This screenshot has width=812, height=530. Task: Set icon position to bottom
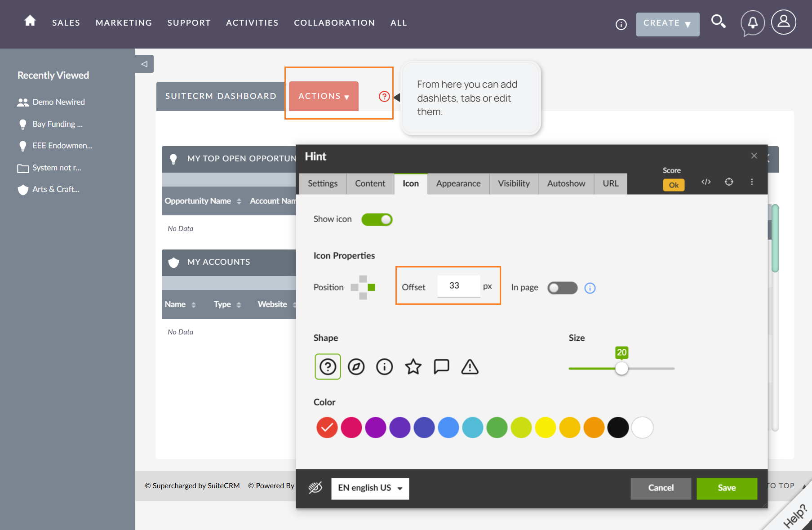coord(363,296)
